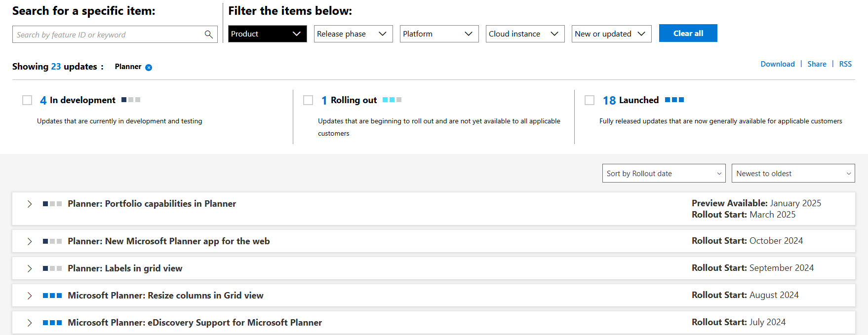Click status icon beside Labels in grid view

pyautogui.click(x=52, y=268)
